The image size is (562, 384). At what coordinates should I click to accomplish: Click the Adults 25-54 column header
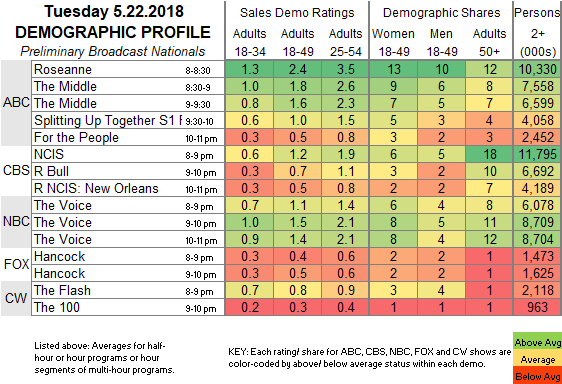(346, 43)
